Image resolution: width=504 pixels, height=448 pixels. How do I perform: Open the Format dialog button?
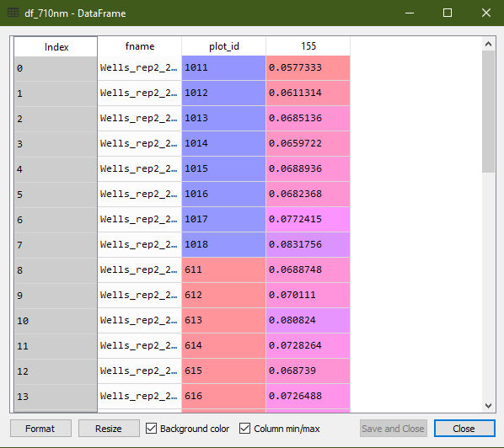tap(40, 429)
